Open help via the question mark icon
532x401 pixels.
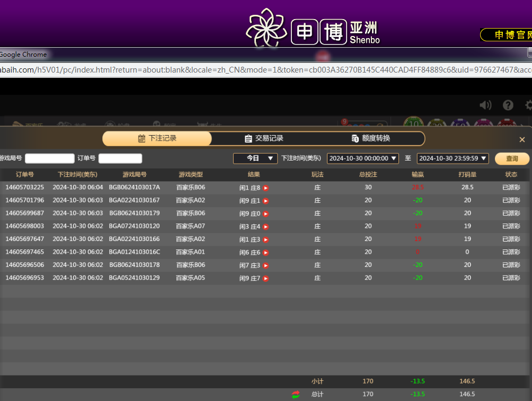(x=508, y=105)
